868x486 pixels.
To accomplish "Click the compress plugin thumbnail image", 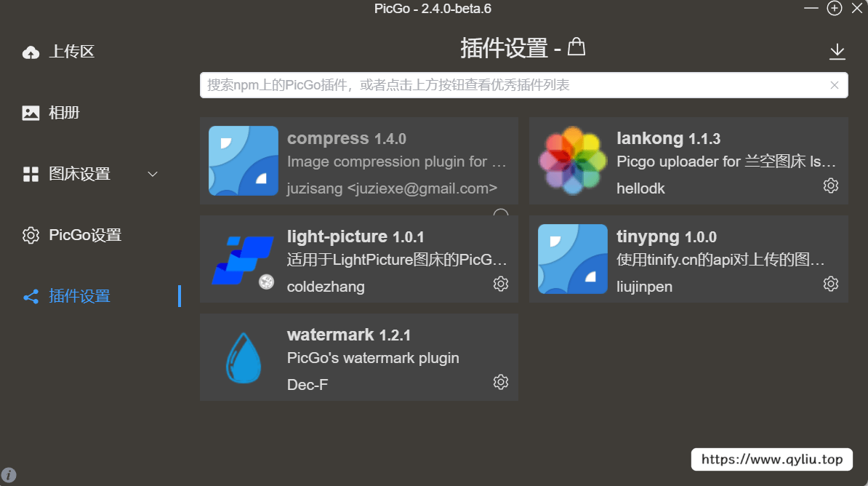I will pyautogui.click(x=243, y=161).
